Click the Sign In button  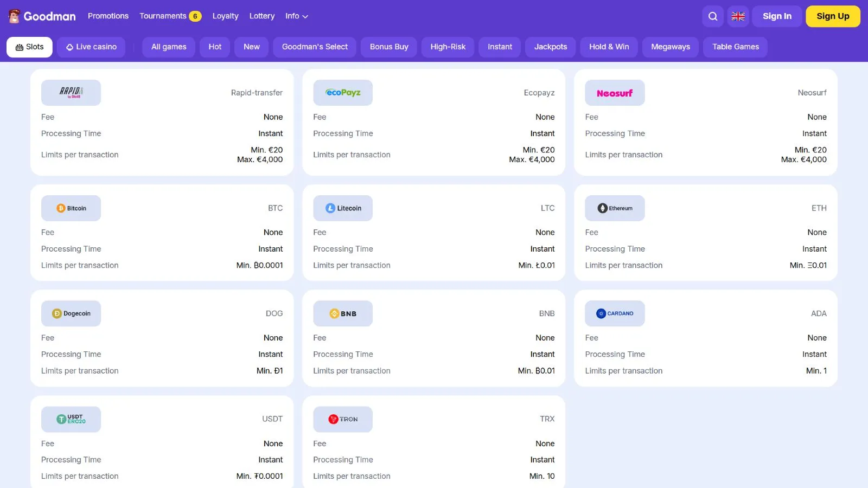(777, 16)
